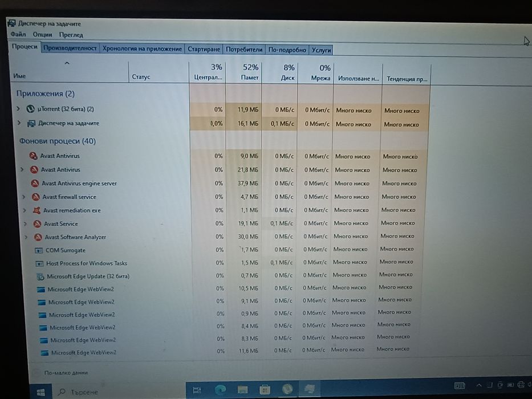Open Task View from the taskbar

(197, 390)
